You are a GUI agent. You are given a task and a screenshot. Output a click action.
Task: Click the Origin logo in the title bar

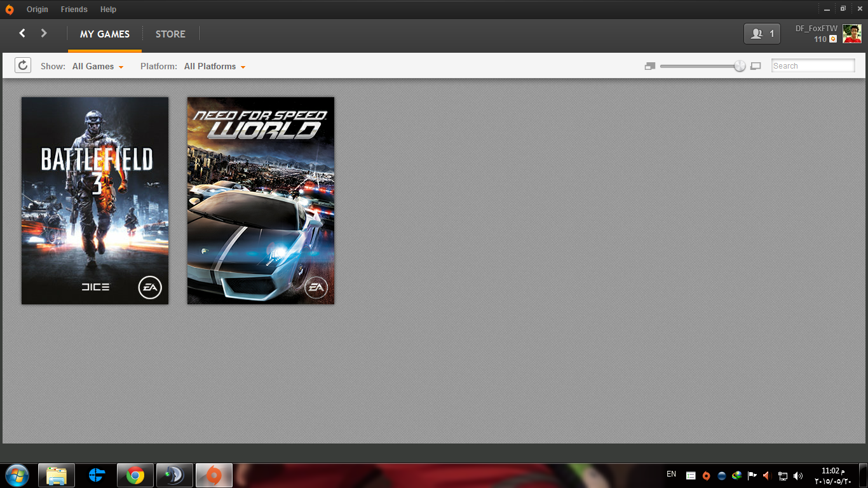[x=10, y=10]
